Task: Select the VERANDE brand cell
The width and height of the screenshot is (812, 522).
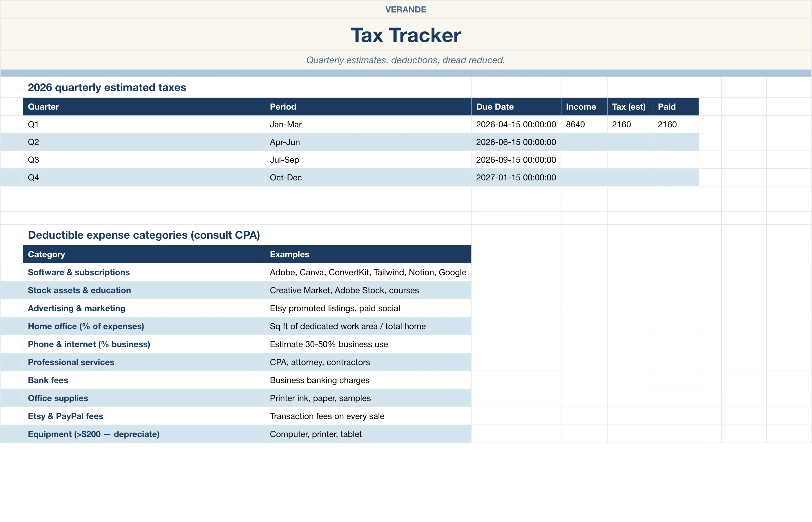Action: [406, 10]
